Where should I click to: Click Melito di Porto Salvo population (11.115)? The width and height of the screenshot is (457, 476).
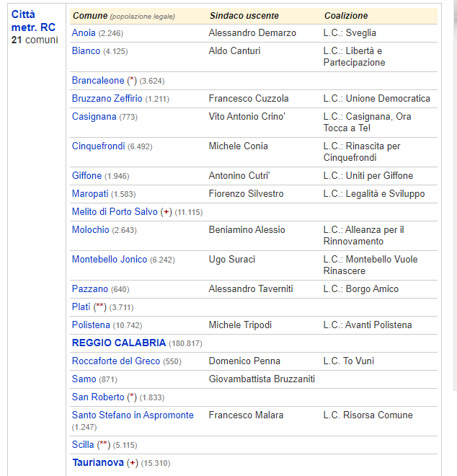[x=189, y=212]
